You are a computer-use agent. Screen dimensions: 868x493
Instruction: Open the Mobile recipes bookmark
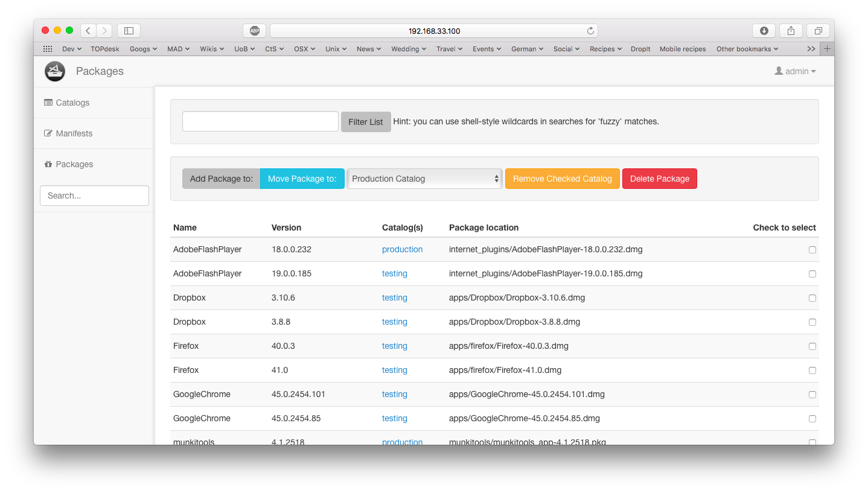pyautogui.click(x=683, y=49)
